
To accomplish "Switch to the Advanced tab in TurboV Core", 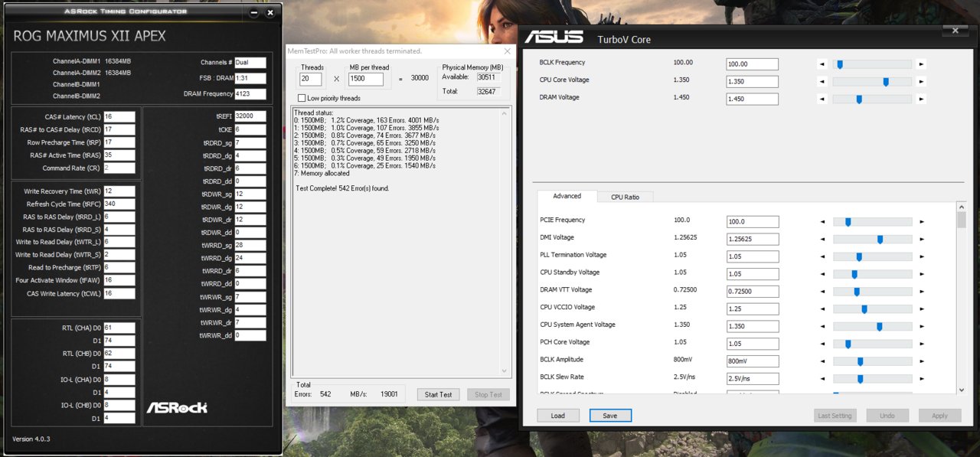I will click(567, 196).
